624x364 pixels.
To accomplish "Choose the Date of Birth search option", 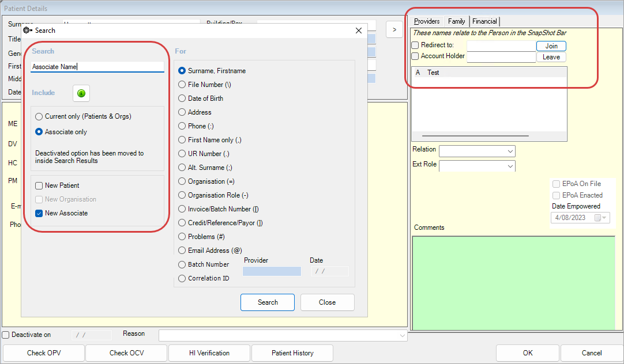I will point(182,98).
